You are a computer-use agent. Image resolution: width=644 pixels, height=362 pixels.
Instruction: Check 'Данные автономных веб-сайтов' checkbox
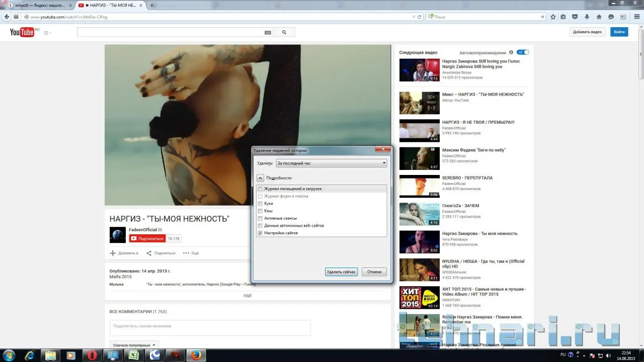[x=260, y=226]
